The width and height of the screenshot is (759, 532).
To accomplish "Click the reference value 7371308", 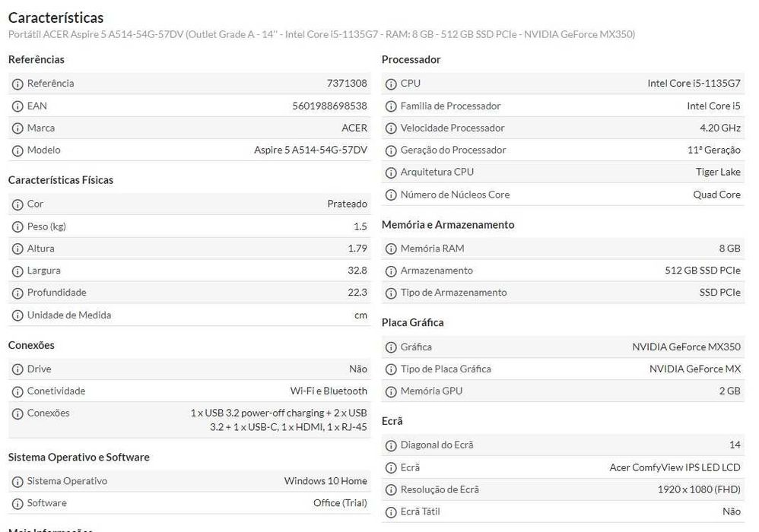I will pyautogui.click(x=347, y=83).
